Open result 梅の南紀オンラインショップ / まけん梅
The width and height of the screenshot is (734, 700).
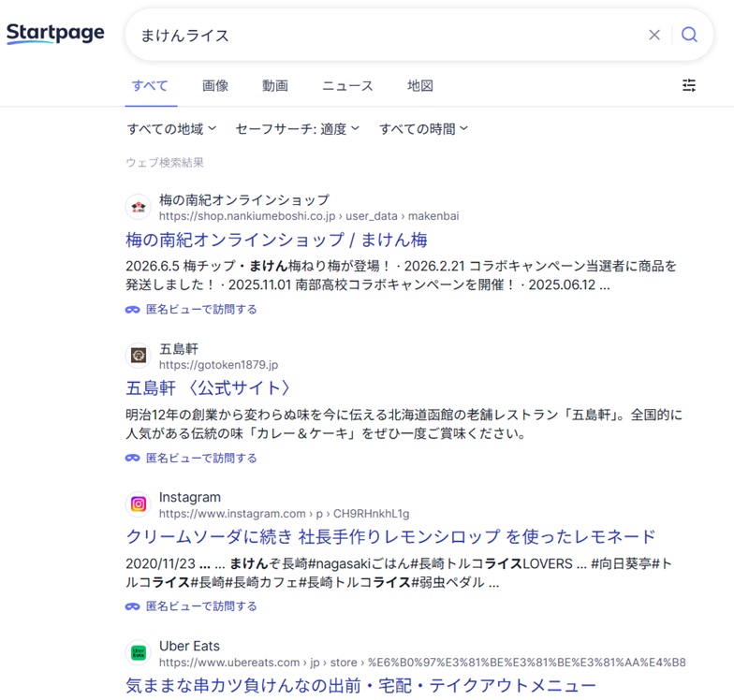276,240
